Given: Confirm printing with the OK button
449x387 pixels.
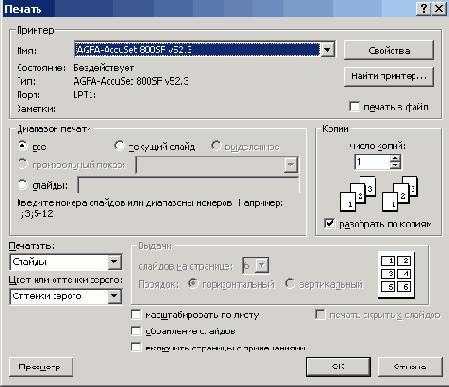Looking at the screenshot, I should [338, 367].
